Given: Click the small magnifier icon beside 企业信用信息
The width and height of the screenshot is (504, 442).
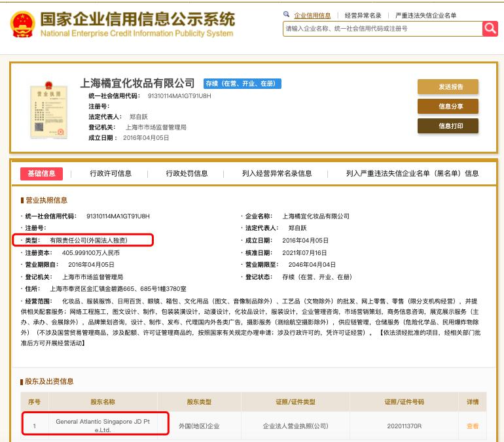Looking at the screenshot, I should [287, 14].
